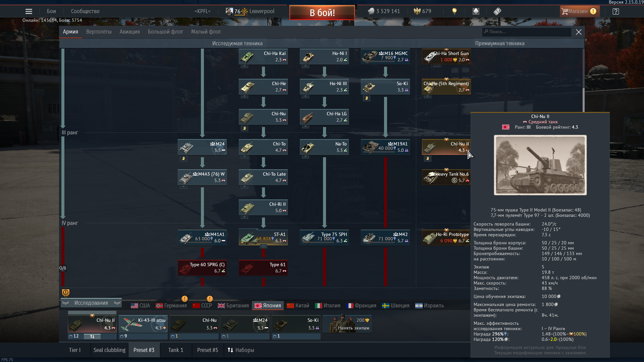Click the silver lions balance 3 529 141
The width and height of the screenshot is (644, 362).
click(384, 11)
